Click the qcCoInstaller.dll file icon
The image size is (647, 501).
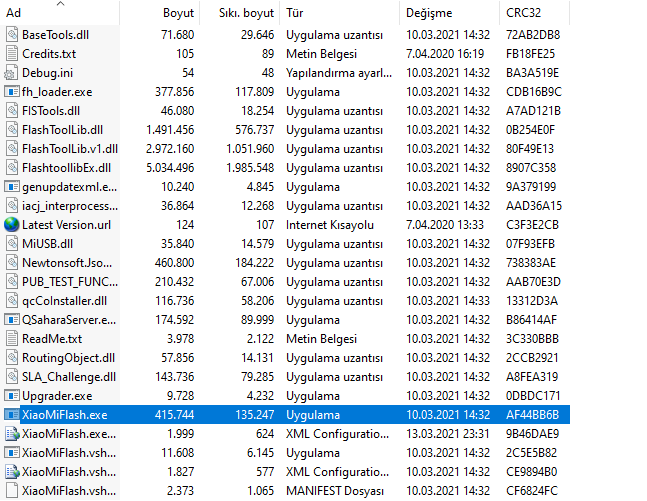(x=12, y=300)
